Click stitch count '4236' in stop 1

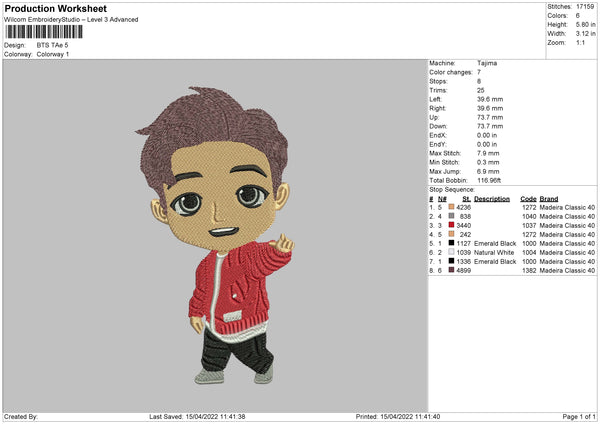click(x=463, y=207)
